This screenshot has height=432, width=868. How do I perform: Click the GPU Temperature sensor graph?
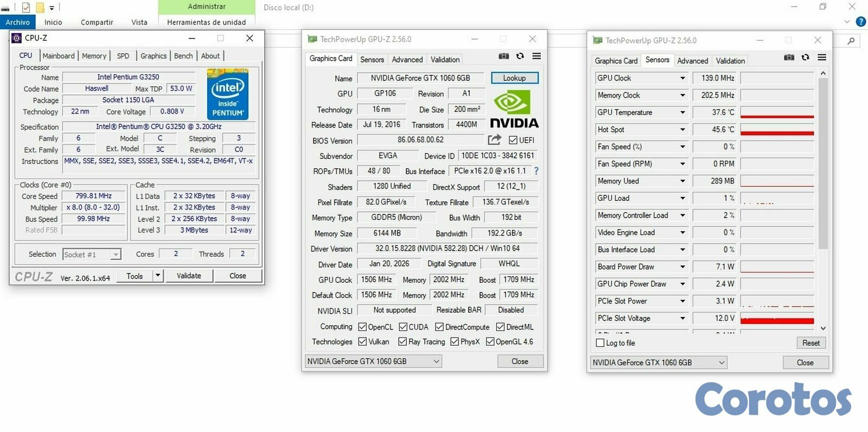[x=777, y=112]
